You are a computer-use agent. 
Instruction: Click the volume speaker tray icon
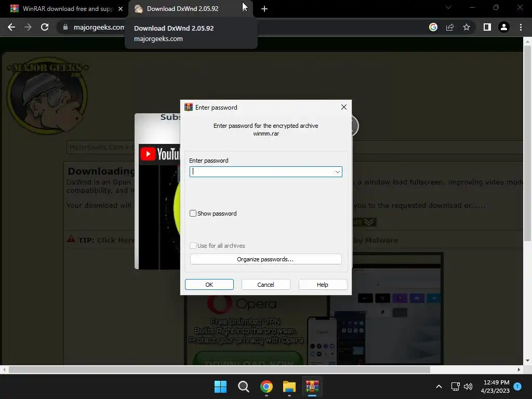point(468,387)
